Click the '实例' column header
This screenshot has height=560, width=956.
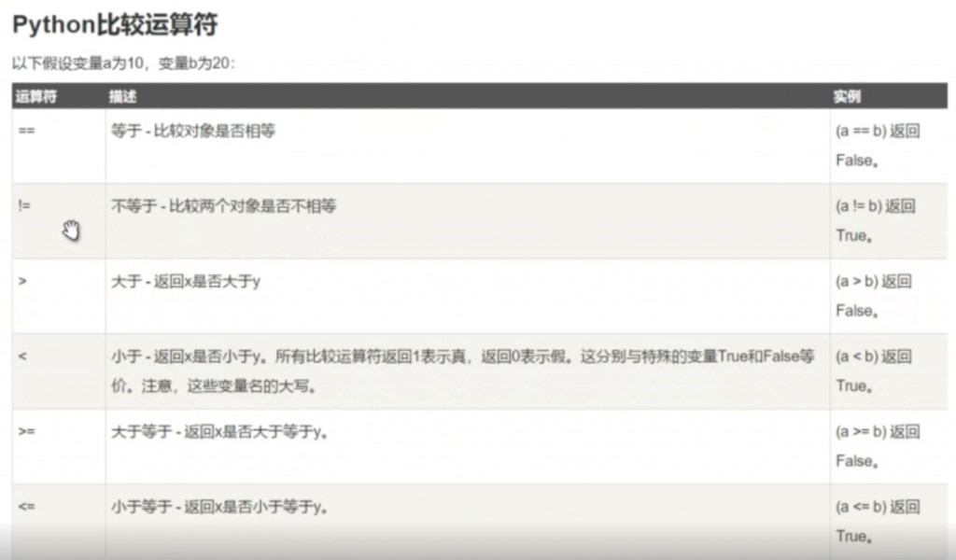point(847,96)
